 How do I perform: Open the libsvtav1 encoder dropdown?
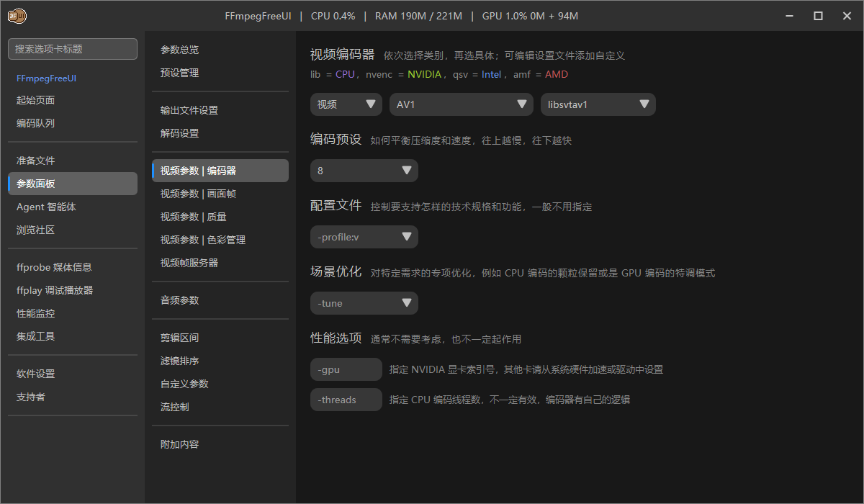[x=598, y=104]
